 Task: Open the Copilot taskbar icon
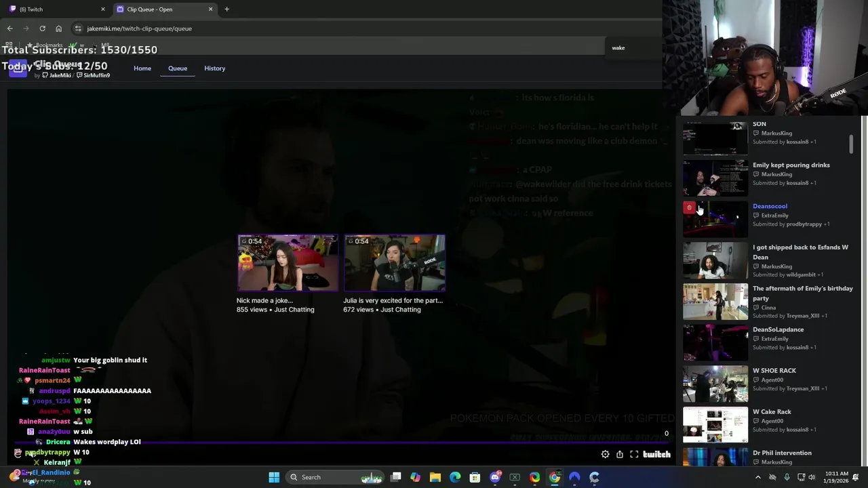(x=415, y=477)
